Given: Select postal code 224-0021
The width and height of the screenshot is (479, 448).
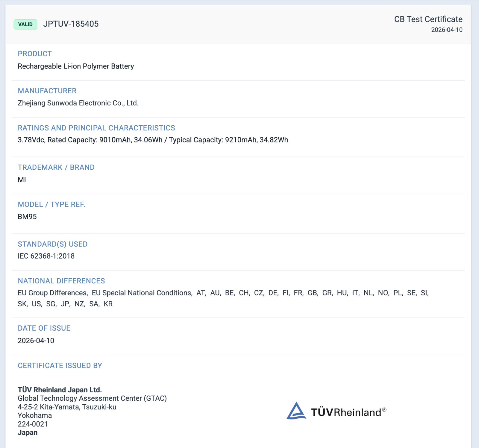Looking at the screenshot, I should click(33, 424).
